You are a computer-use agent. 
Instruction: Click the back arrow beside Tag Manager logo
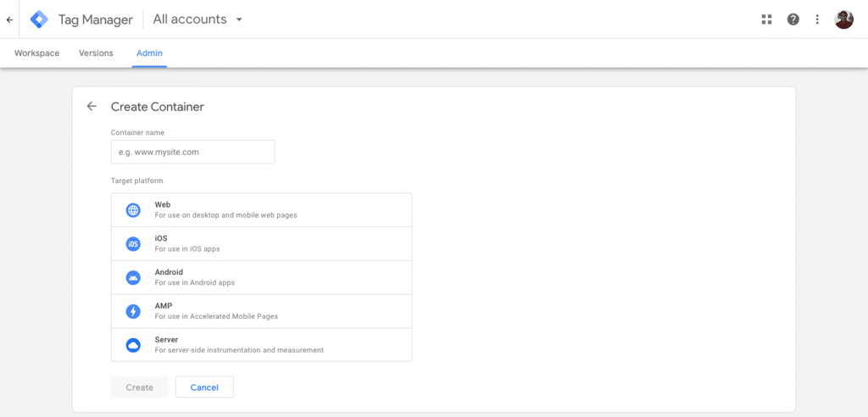9,19
